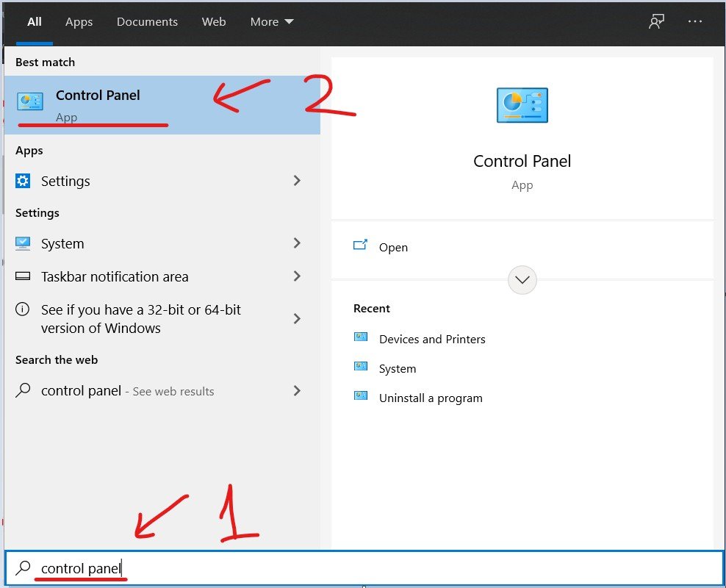The width and height of the screenshot is (726, 588).
Task: Expand the More dropdown in the tab bar
Action: click(271, 22)
